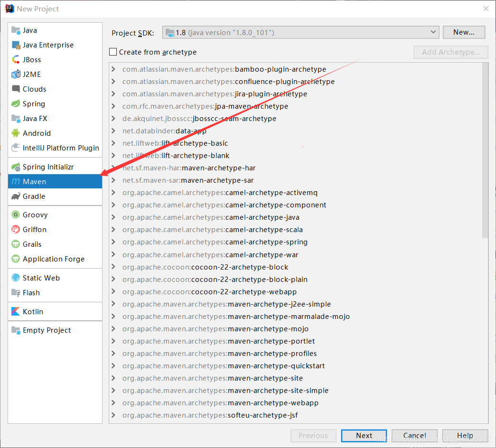496x448 pixels.
Task: Choose the Java Enterprise project type label
Action: [48, 45]
